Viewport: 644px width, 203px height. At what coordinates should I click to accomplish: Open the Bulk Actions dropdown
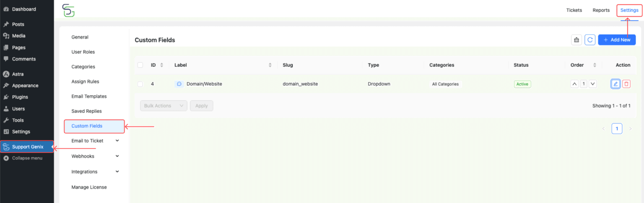(x=164, y=106)
